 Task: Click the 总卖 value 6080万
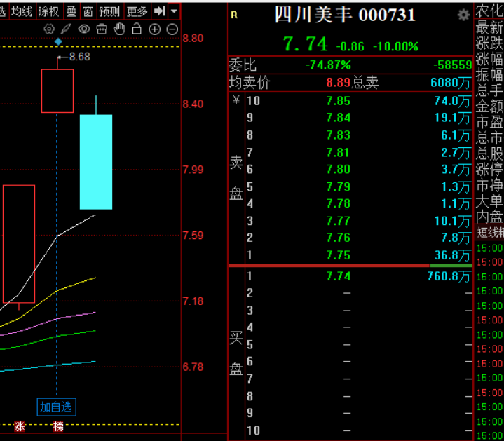pyautogui.click(x=450, y=83)
